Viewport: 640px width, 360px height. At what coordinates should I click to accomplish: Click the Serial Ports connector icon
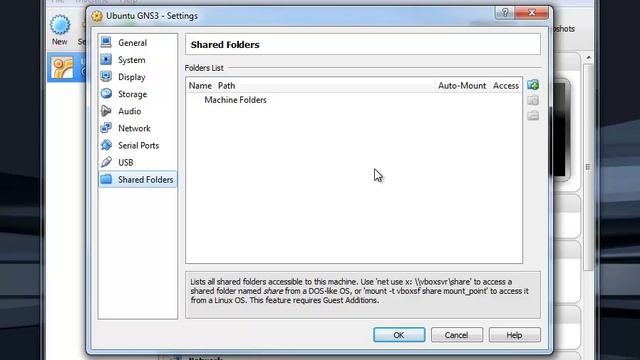pyautogui.click(x=106, y=145)
